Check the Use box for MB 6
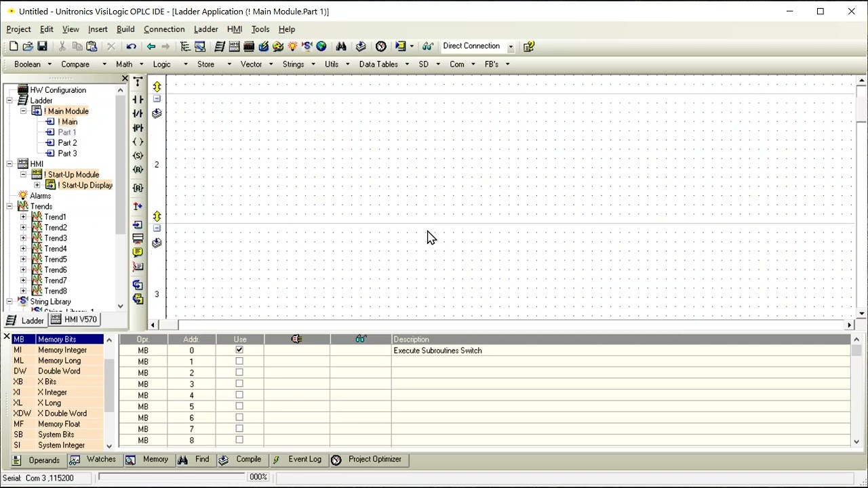868x488 pixels. click(x=239, y=417)
